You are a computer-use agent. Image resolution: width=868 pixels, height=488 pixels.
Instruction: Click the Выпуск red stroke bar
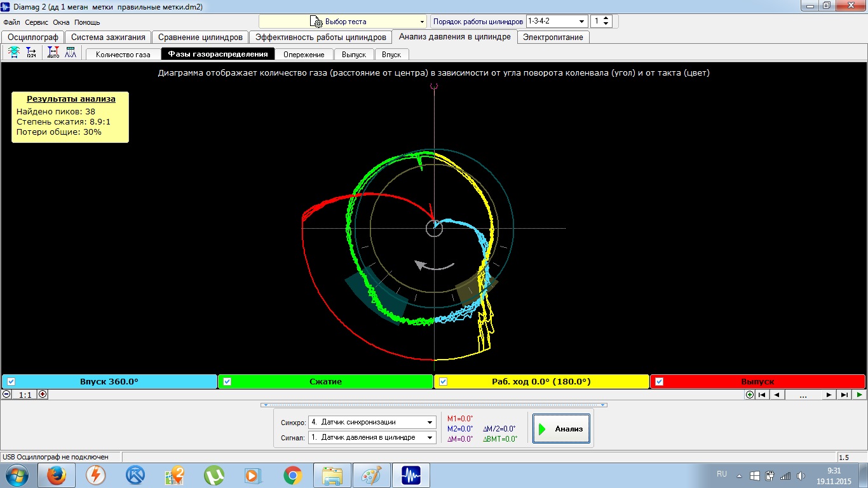[x=757, y=381]
